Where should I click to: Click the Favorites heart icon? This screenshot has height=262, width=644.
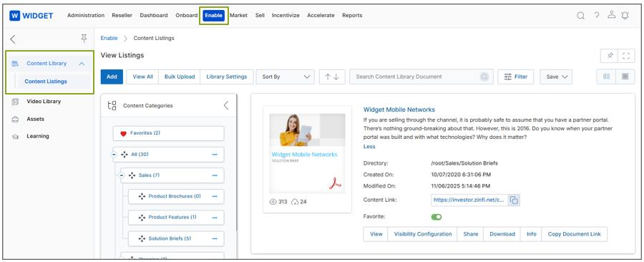coord(123,133)
